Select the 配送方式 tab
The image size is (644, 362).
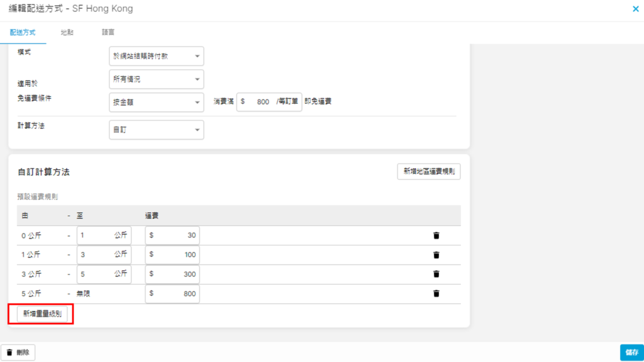tap(23, 32)
